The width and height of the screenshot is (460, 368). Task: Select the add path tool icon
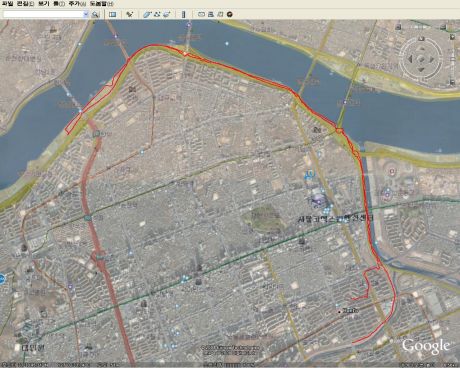[157, 14]
